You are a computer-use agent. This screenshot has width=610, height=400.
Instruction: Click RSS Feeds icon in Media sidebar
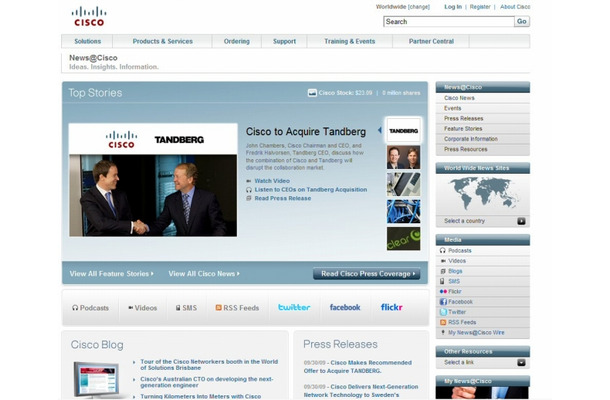(443, 322)
